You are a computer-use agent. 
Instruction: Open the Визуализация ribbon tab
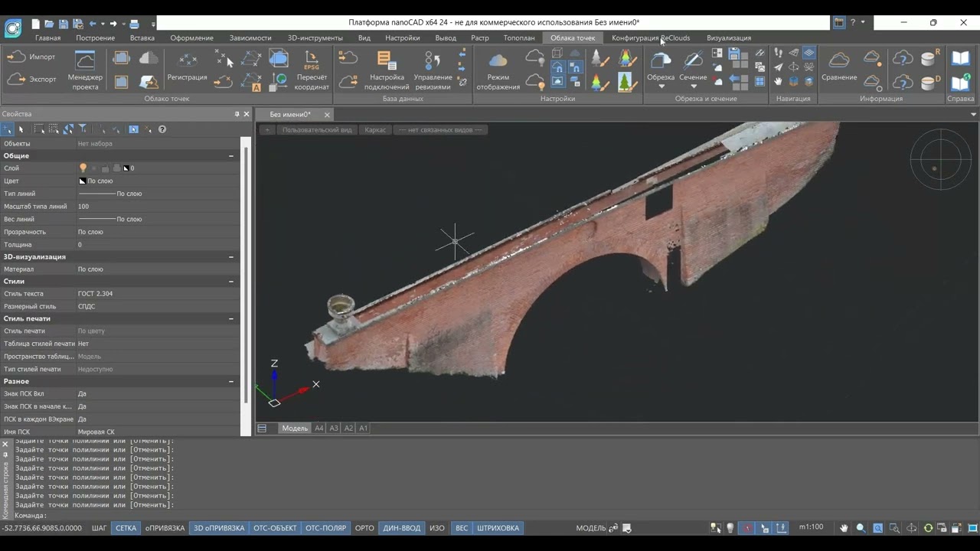pos(729,37)
